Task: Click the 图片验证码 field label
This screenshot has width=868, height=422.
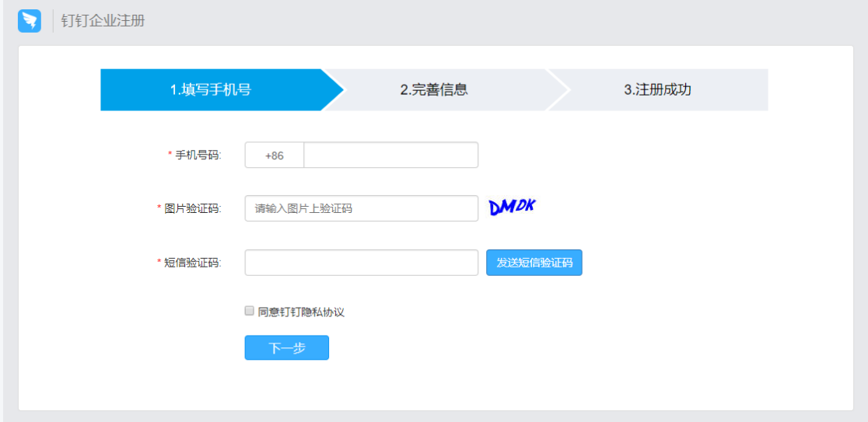Action: (193, 208)
